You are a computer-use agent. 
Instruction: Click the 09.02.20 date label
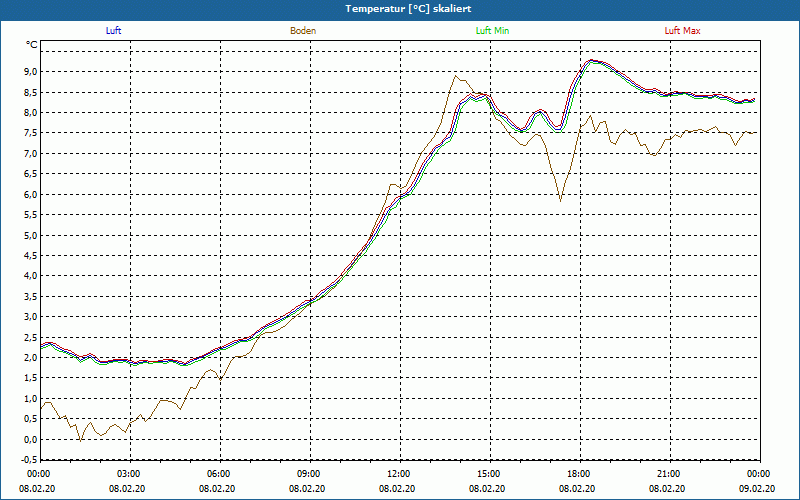coord(757,489)
